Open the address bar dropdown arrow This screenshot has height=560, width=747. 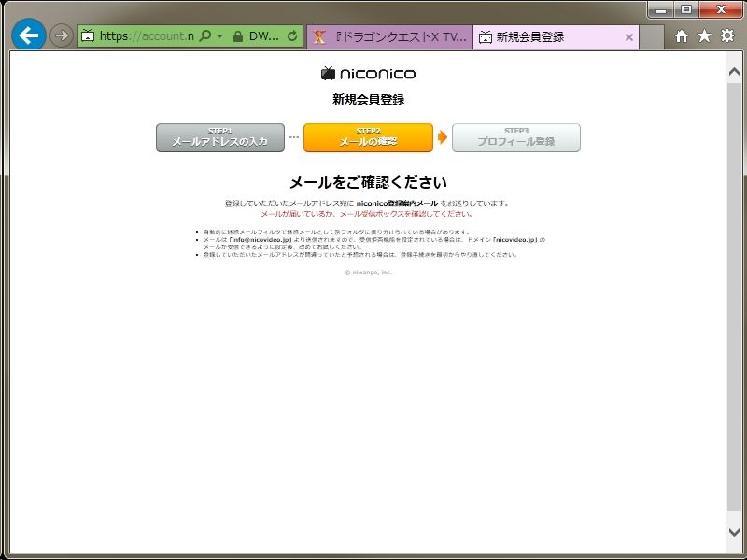point(219,35)
